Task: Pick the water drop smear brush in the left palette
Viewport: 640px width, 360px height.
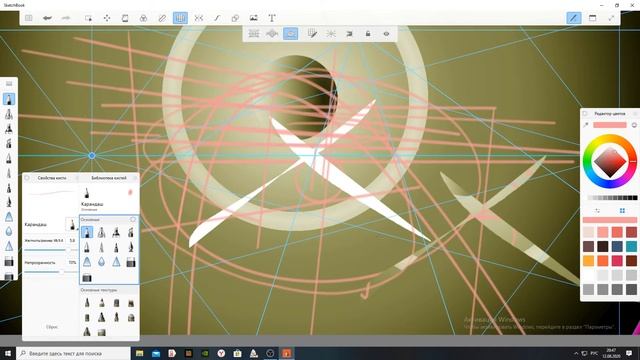Action: point(9,231)
